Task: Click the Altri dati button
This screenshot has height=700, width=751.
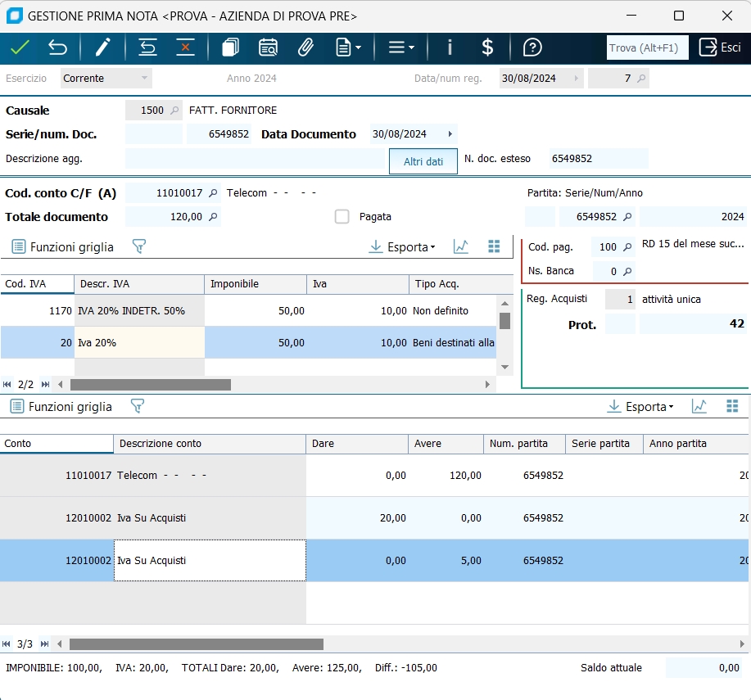Action: [x=423, y=161]
